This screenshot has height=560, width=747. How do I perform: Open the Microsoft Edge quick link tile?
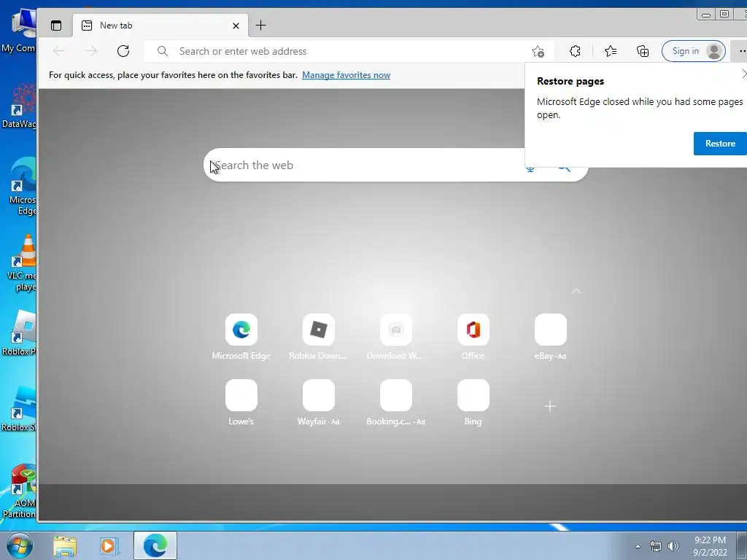point(241,337)
